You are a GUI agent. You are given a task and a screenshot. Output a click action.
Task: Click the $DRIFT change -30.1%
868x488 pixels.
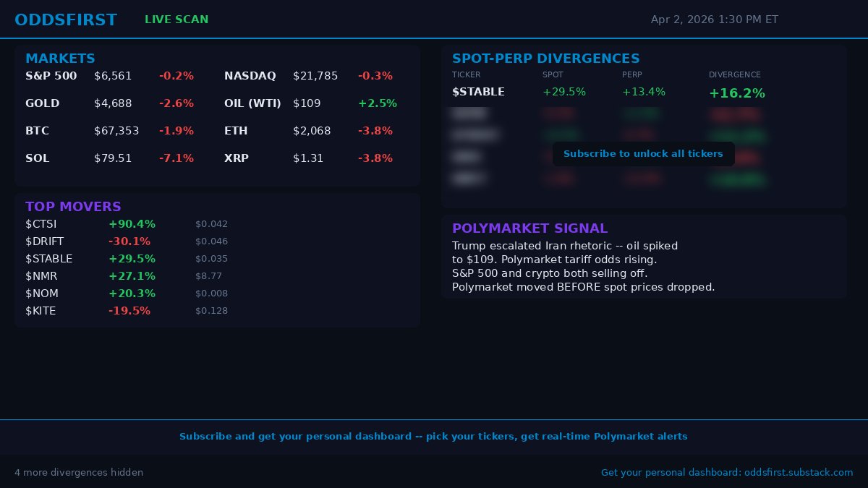coord(129,241)
